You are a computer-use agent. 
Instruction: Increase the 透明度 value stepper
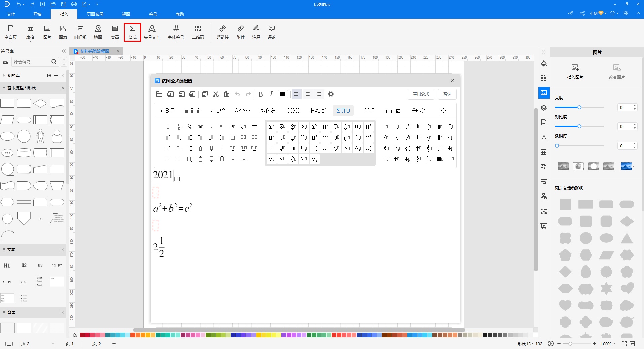click(635, 144)
